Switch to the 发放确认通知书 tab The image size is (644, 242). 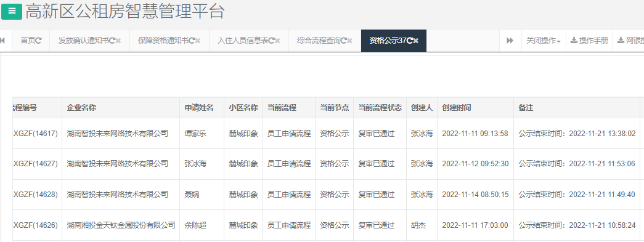pos(83,41)
